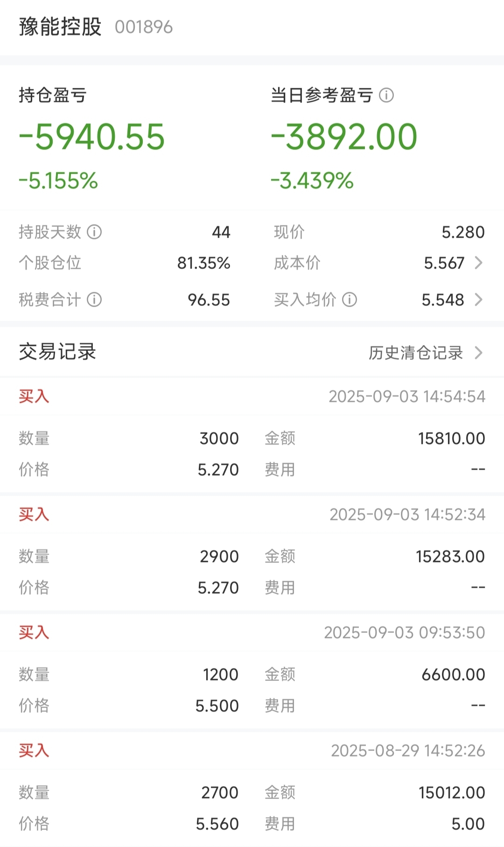
Task: Tap 成本价 value 5.567
Action: [x=444, y=263]
